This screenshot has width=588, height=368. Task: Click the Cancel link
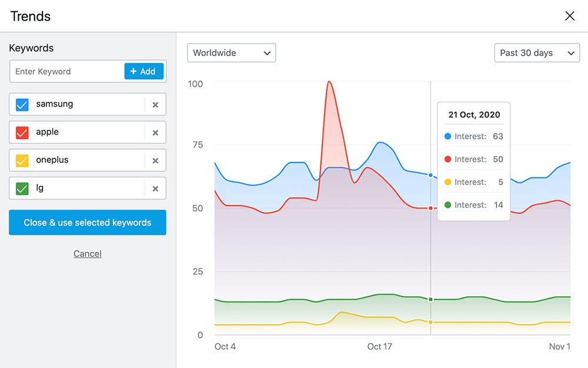tap(88, 254)
